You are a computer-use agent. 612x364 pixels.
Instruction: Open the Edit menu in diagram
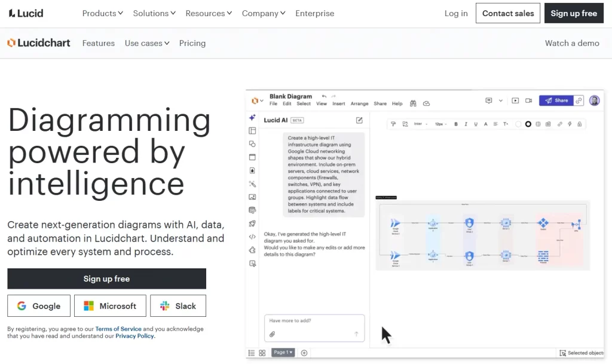click(287, 103)
